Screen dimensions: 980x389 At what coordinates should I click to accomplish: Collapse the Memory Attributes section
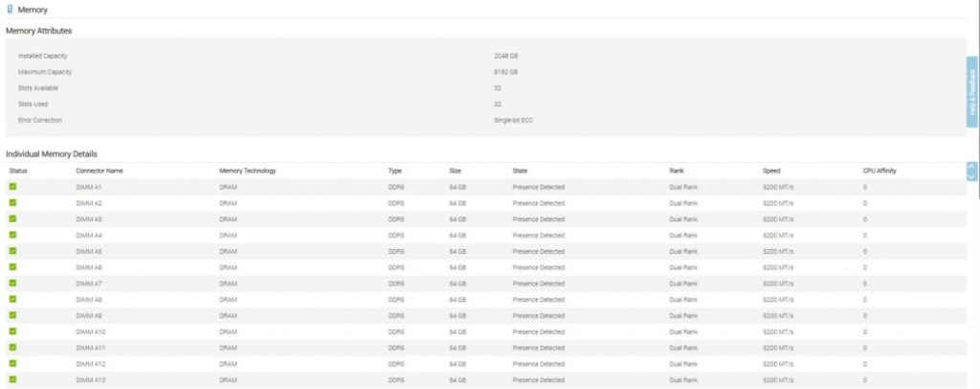(x=38, y=31)
